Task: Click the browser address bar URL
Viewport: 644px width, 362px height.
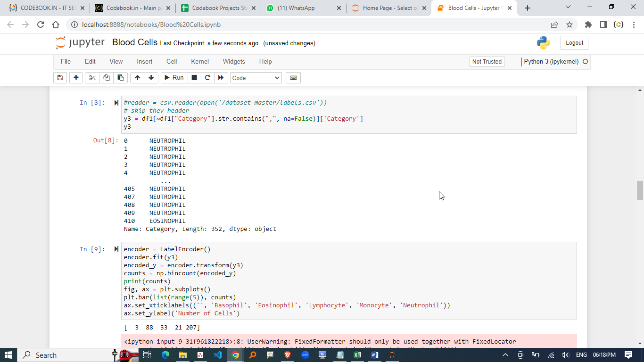Action: [x=151, y=25]
